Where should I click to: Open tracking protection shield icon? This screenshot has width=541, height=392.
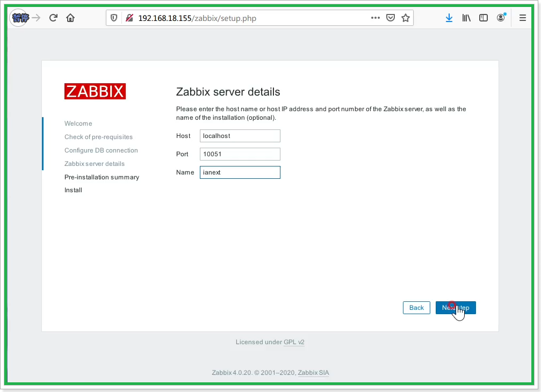coord(114,18)
